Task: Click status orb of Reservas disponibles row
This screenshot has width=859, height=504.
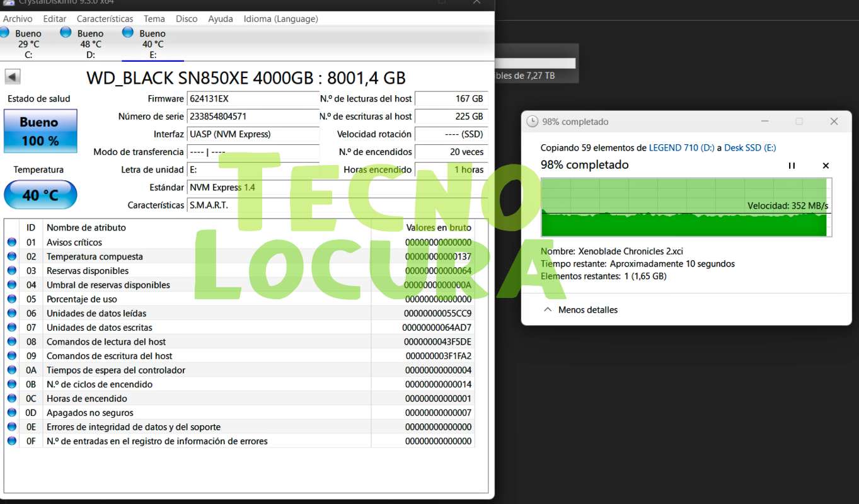Action: pos(12,271)
